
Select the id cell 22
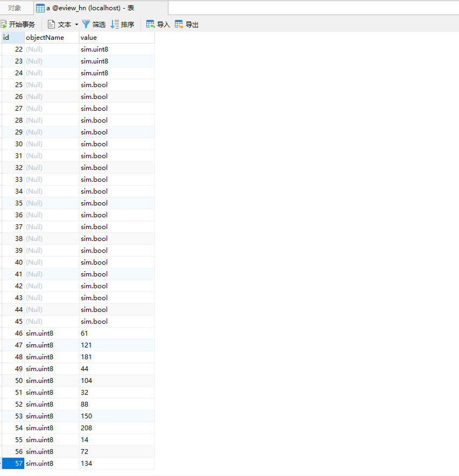[13, 49]
